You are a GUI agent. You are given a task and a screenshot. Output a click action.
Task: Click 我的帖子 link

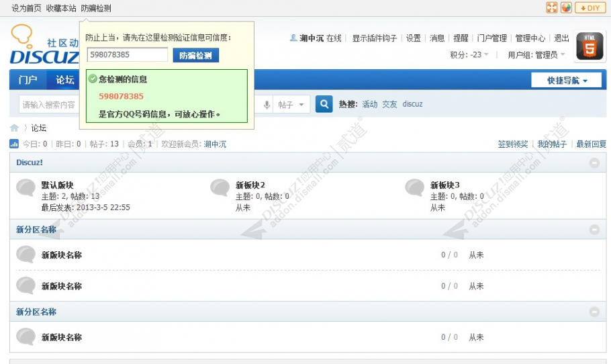(x=552, y=144)
